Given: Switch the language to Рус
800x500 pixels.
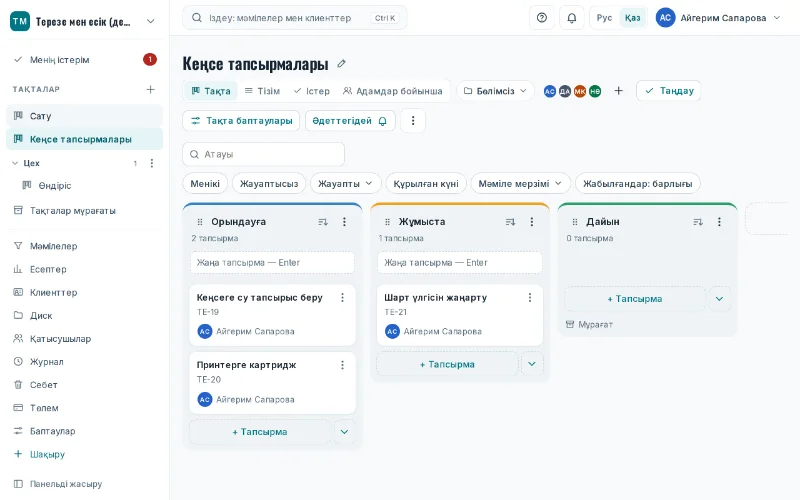Looking at the screenshot, I should 604,18.
